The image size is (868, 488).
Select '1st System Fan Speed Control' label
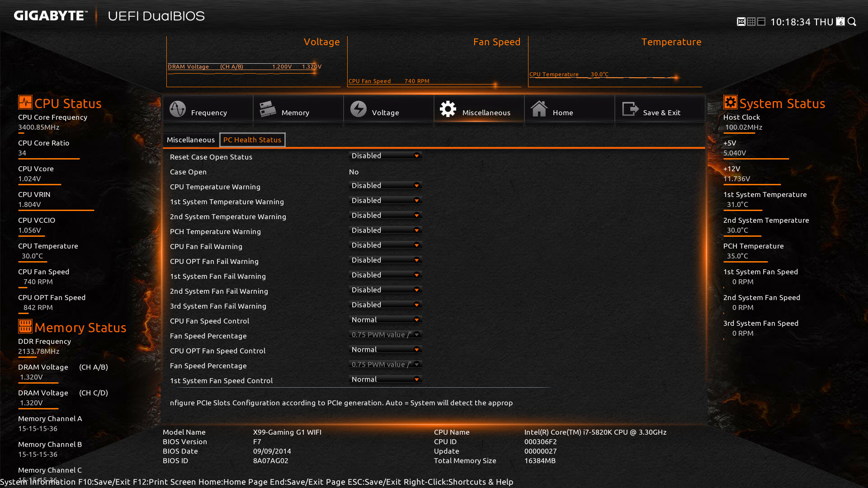[222, 380]
